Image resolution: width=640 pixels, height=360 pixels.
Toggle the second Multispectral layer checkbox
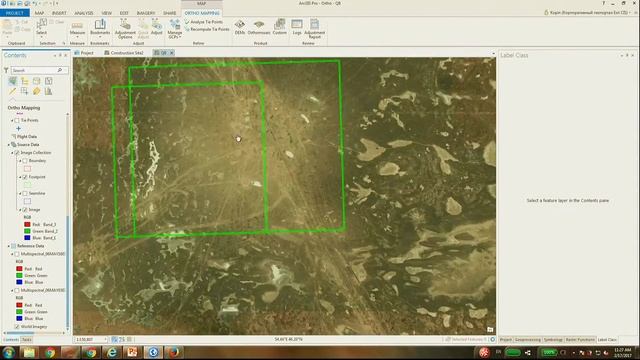[x=17, y=290]
